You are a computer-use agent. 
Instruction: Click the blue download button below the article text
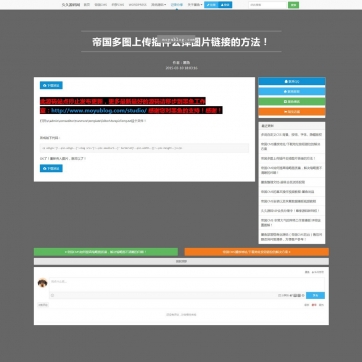(x=51, y=168)
